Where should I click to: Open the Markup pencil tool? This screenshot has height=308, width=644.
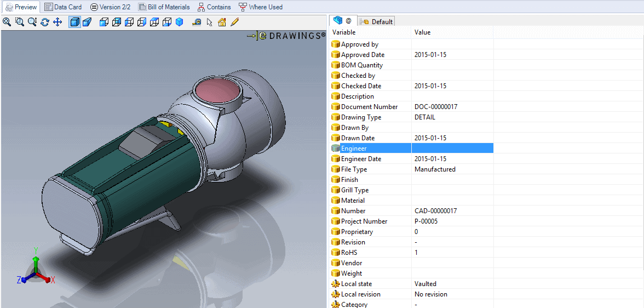point(234,22)
